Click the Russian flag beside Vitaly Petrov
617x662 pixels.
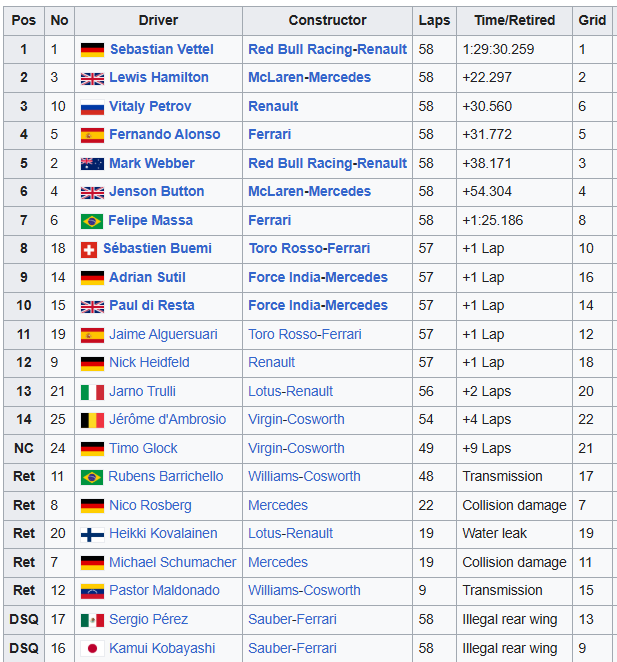coord(92,107)
